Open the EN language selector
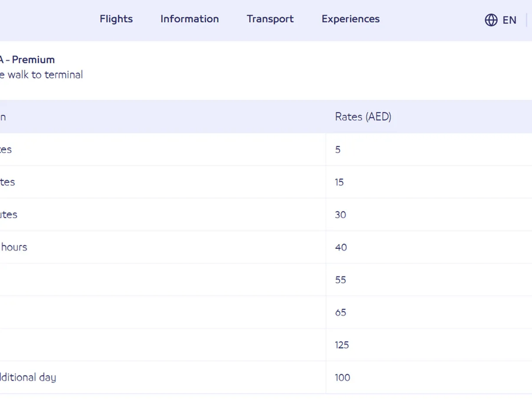The width and height of the screenshot is (532, 399). (509, 20)
